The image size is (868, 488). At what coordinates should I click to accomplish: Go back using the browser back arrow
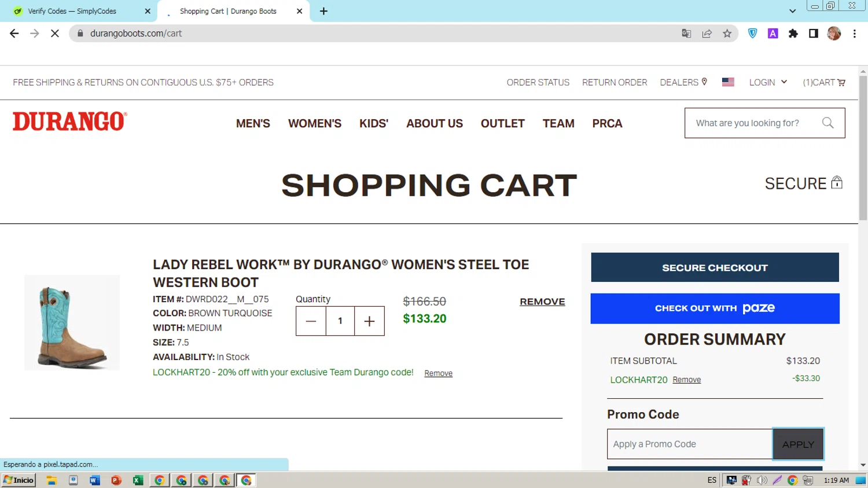pos(14,34)
